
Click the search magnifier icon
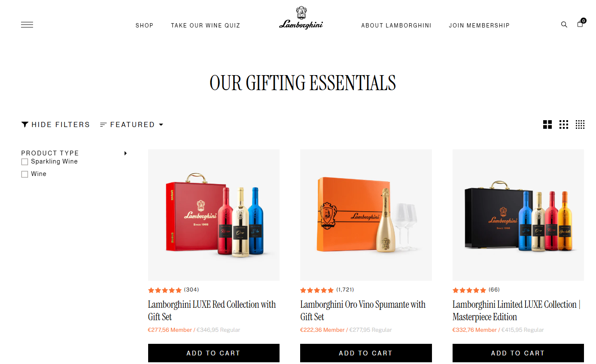[x=564, y=24]
